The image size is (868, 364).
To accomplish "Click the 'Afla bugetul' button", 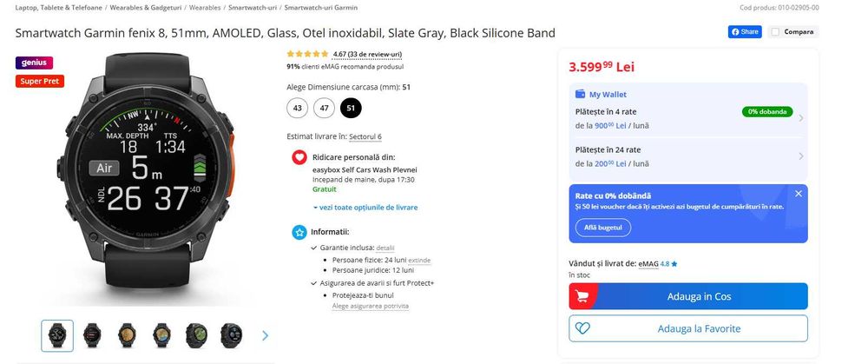I will (x=602, y=228).
